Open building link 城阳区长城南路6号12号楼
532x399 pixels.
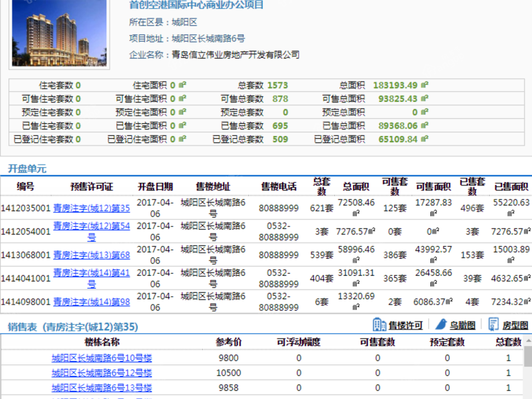coord(102,373)
